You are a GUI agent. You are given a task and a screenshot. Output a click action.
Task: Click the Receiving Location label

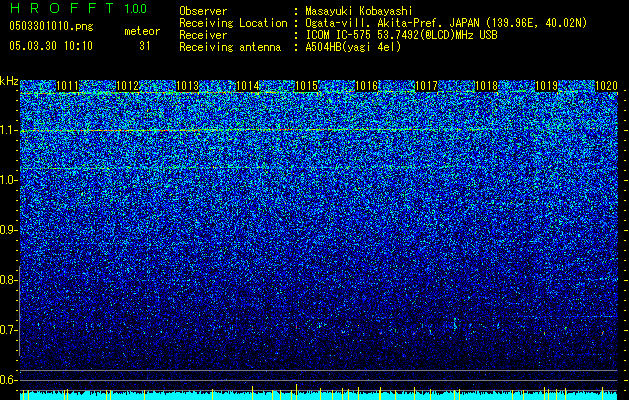tap(233, 23)
